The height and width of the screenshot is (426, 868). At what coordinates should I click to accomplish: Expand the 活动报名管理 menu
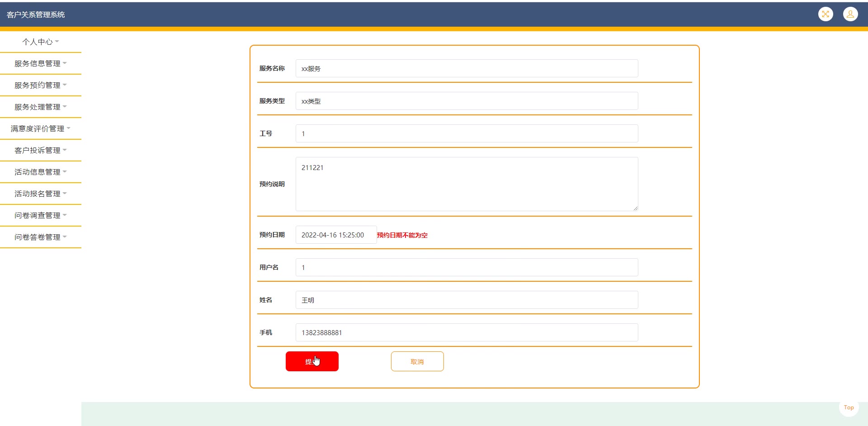(41, 194)
